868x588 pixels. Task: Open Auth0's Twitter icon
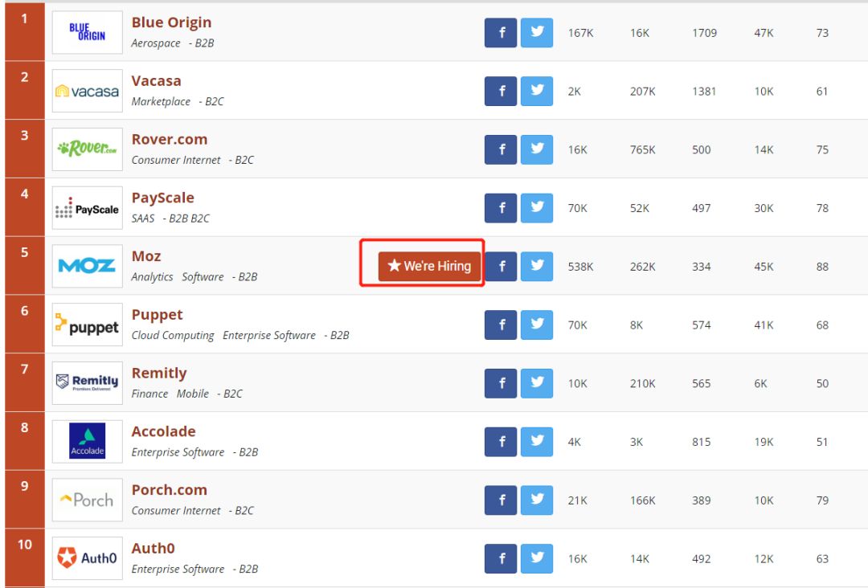click(536, 559)
